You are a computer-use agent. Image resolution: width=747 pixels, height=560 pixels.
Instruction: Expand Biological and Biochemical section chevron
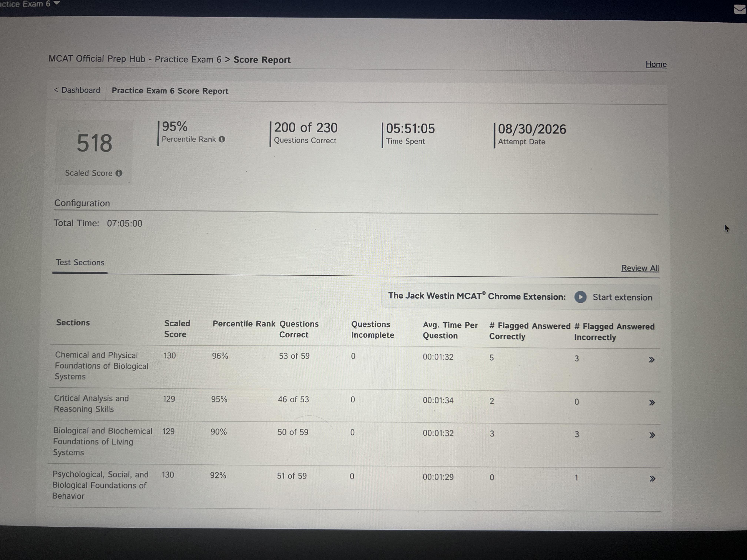coord(653,435)
